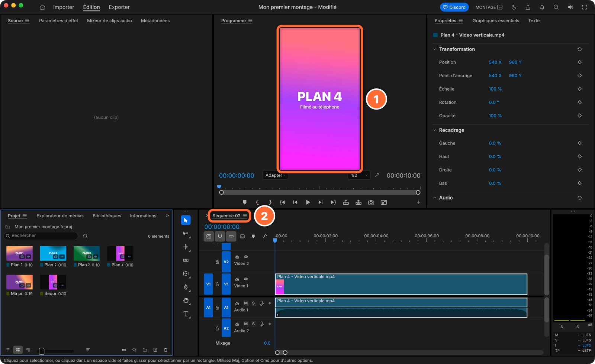Click the Mark Out bracket icon
The height and width of the screenshot is (364, 595).
pos(270,202)
